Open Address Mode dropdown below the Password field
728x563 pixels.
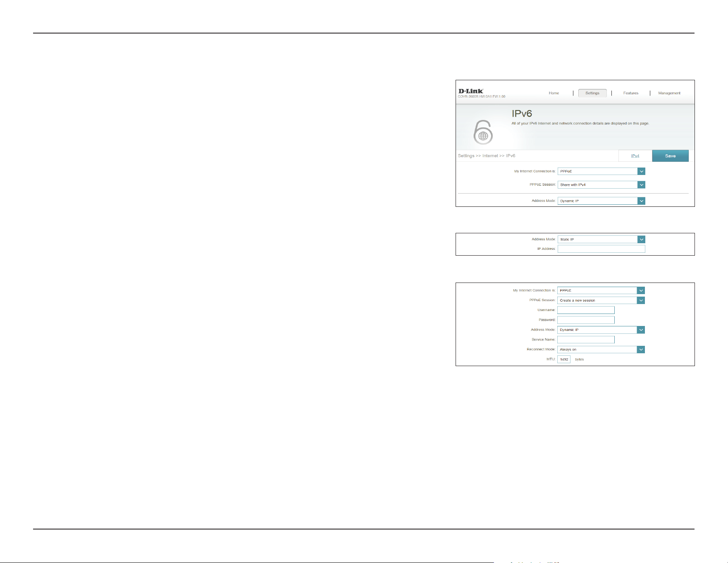[x=601, y=330]
